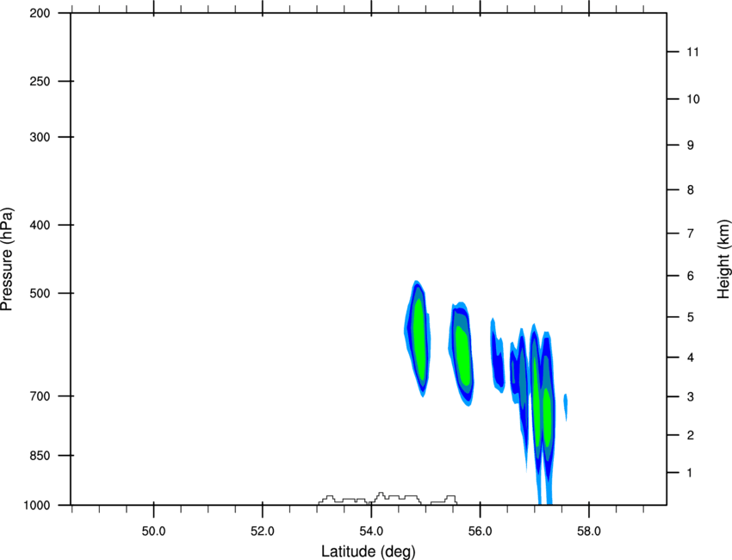Click the 1 km height label
The image size is (732, 560).
(x=690, y=473)
